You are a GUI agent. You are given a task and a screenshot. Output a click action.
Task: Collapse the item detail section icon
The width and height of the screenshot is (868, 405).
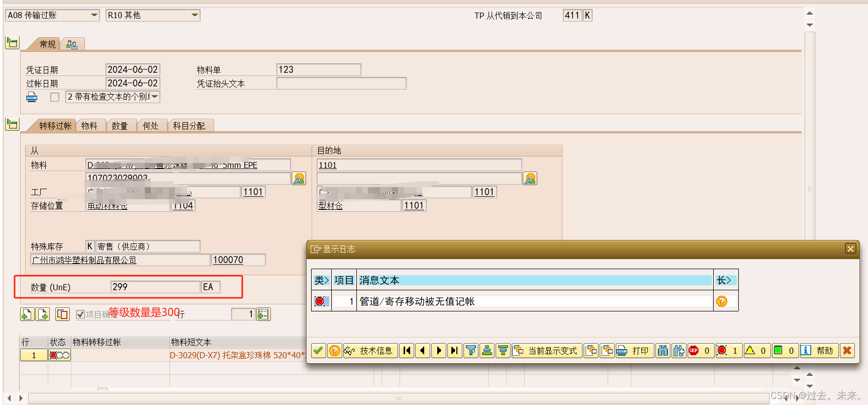[12, 124]
